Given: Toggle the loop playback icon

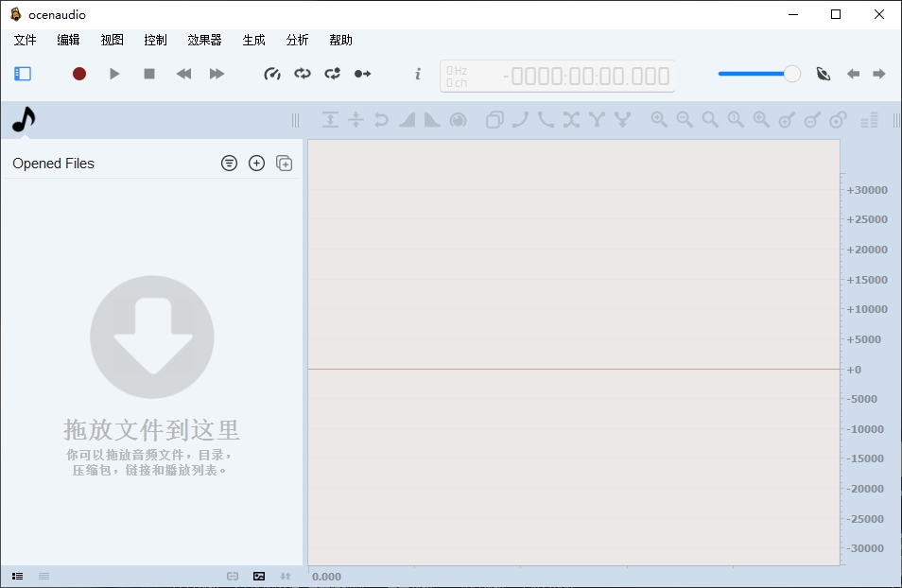Looking at the screenshot, I should tap(303, 74).
